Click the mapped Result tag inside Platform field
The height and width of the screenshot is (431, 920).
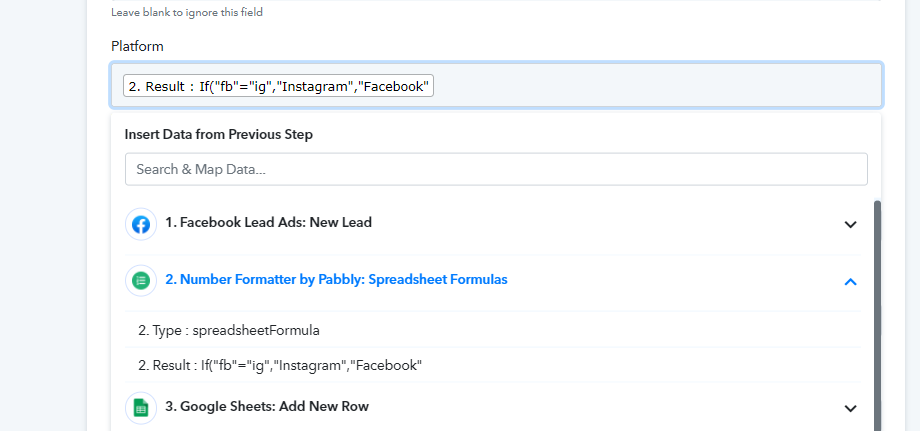tap(278, 86)
